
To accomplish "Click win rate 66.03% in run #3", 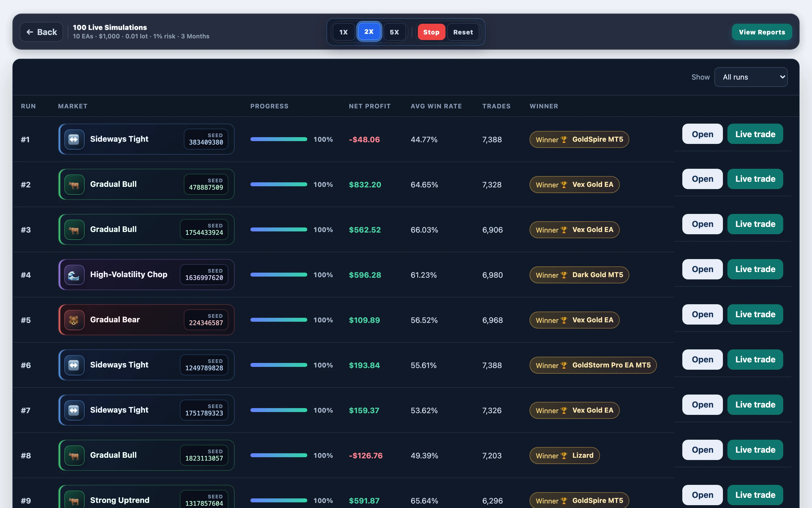I will 424,230.
